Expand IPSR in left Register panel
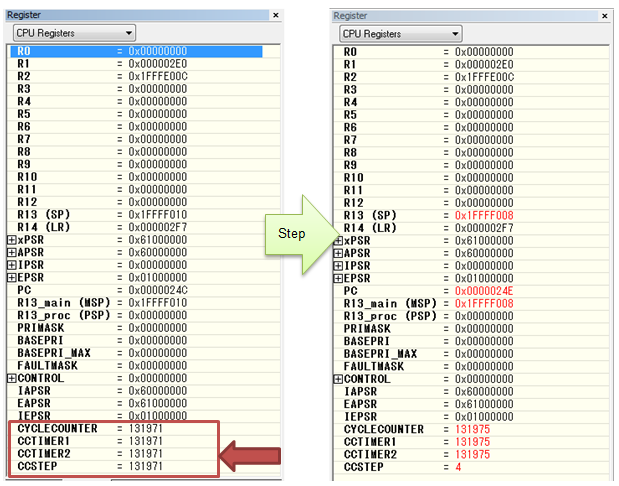Screen dimensions: 619x486 point(12,265)
